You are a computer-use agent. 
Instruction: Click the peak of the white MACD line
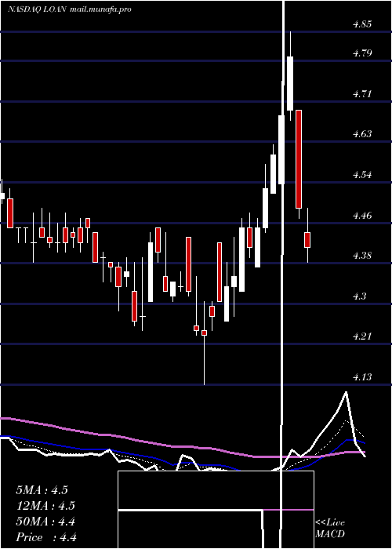(346, 392)
